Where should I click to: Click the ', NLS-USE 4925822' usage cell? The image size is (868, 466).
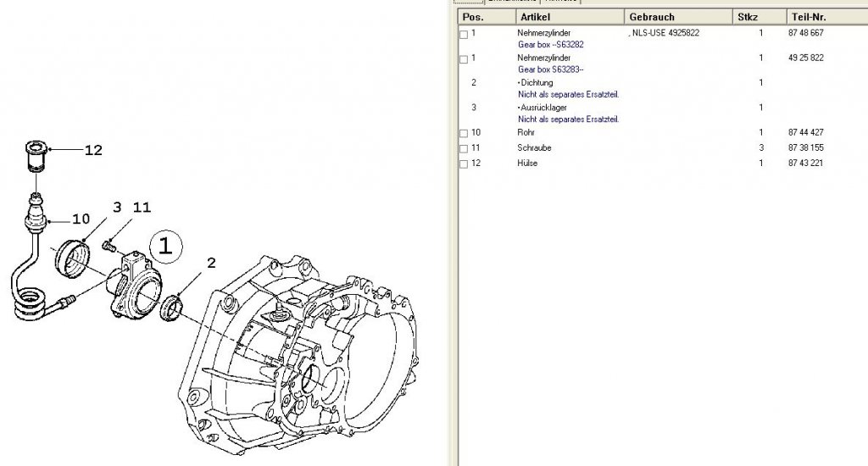pyautogui.click(x=665, y=33)
